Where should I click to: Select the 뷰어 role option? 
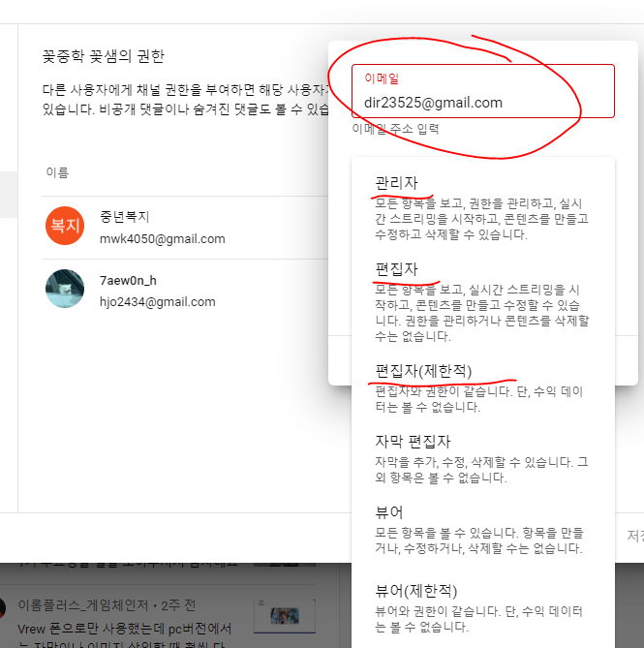tap(483, 530)
